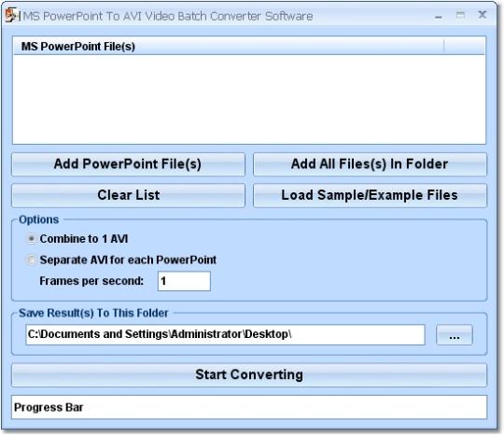Viewport: 504px width, 436px height.
Task: Click Add All Files(s) In Folder
Action: (x=370, y=164)
